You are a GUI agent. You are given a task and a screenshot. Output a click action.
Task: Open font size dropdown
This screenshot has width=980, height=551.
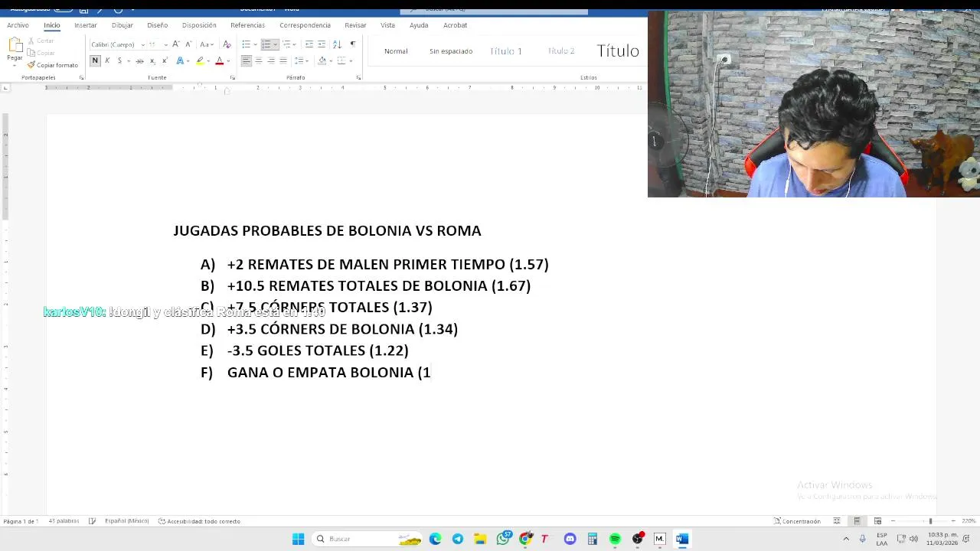click(x=165, y=44)
